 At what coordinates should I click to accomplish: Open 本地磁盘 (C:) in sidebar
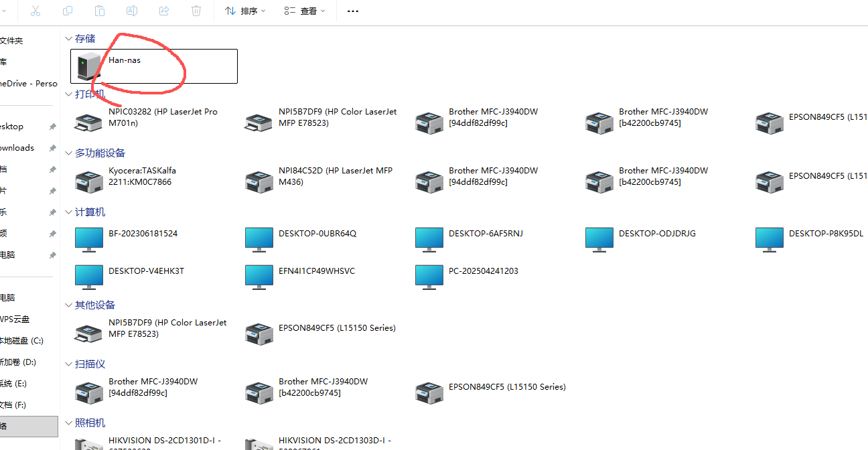[29, 341]
